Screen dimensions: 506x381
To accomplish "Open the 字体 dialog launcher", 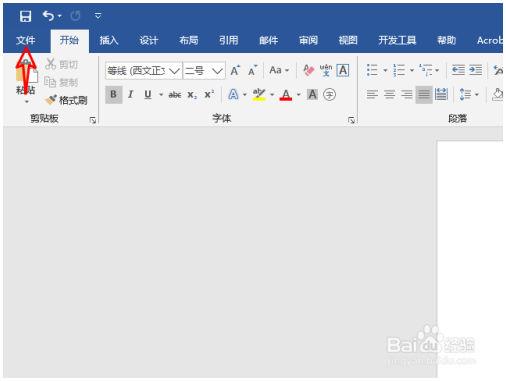I will (x=351, y=120).
